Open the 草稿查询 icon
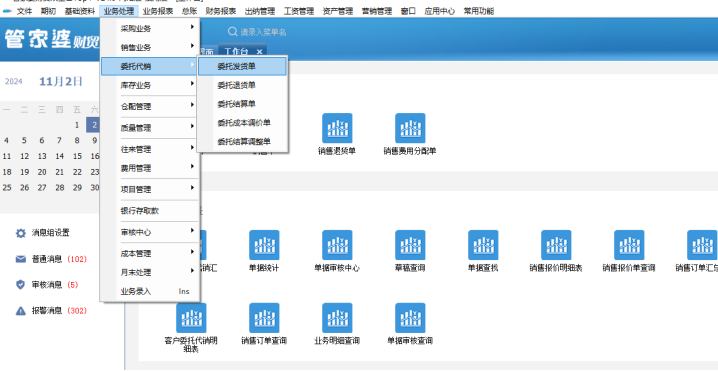The width and height of the screenshot is (718, 371). click(x=410, y=245)
